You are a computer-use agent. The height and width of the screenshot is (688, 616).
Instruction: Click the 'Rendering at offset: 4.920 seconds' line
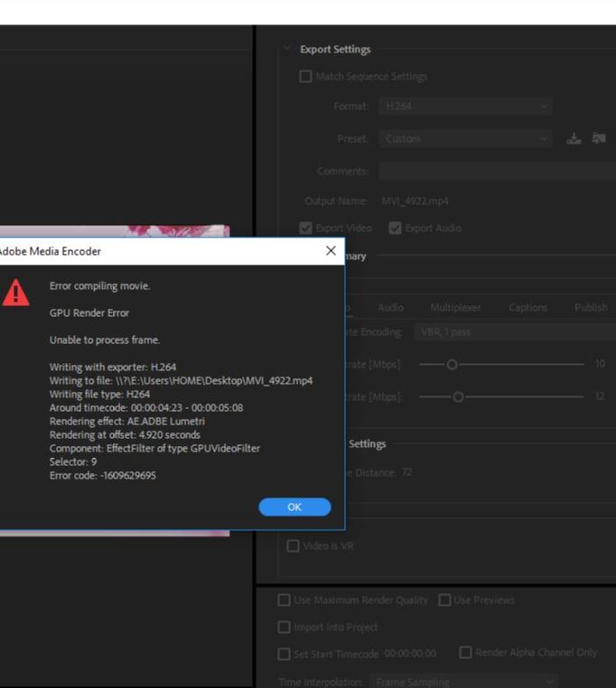(125, 435)
